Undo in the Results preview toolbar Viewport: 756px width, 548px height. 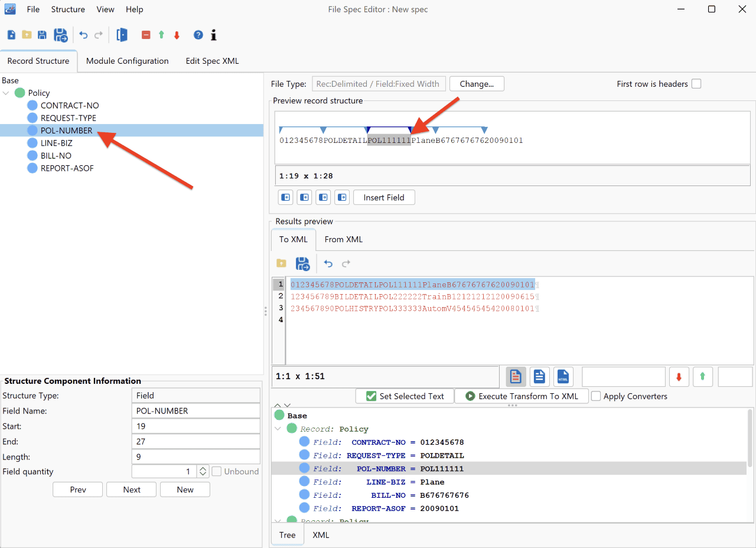329,263
